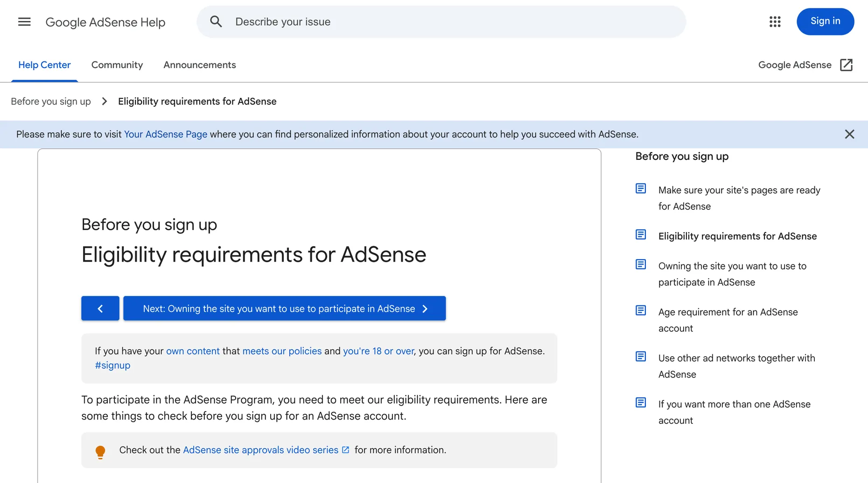Image resolution: width=868 pixels, height=483 pixels.
Task: Click article icon beside Eligibility requirements for AdSense
Action: 641,235
